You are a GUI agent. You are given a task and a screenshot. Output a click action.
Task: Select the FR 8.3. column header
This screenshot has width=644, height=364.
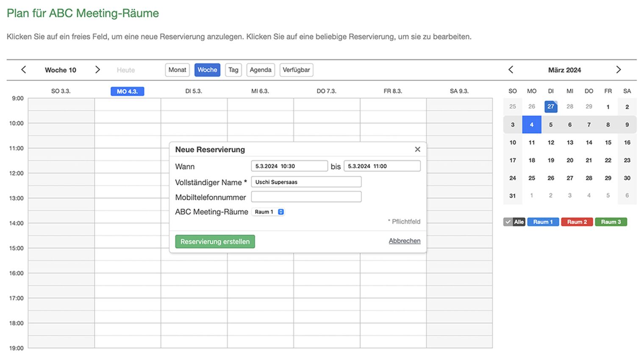pyautogui.click(x=393, y=91)
